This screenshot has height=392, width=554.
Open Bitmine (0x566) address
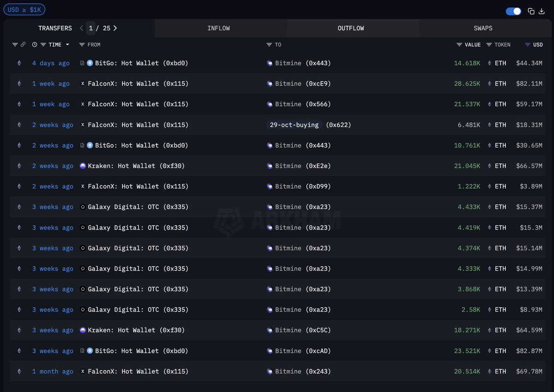point(303,104)
